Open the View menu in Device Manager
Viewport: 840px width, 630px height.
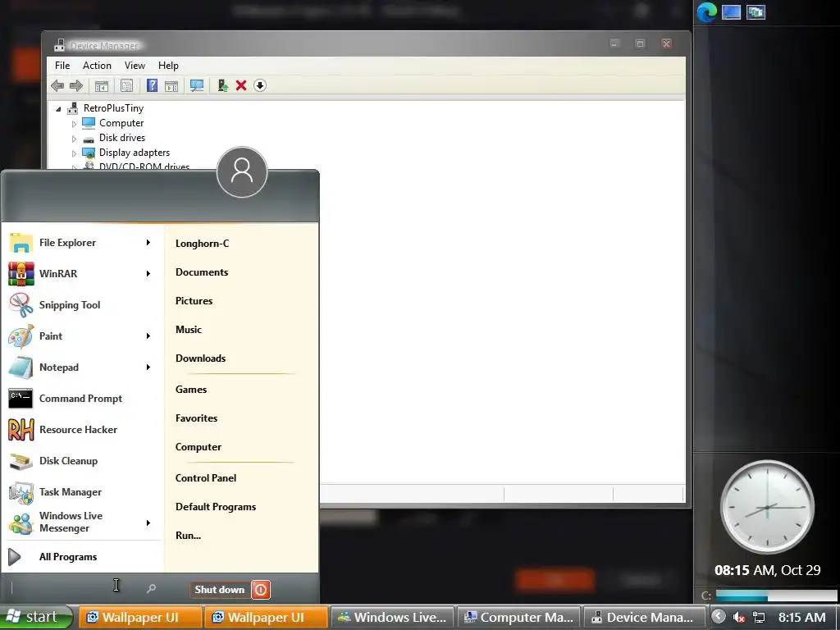[x=135, y=66]
